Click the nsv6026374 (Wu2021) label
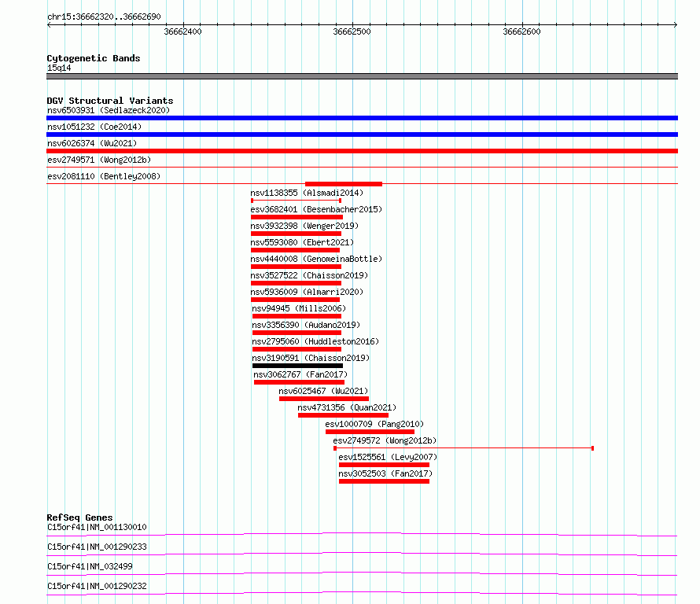 [x=92, y=143]
